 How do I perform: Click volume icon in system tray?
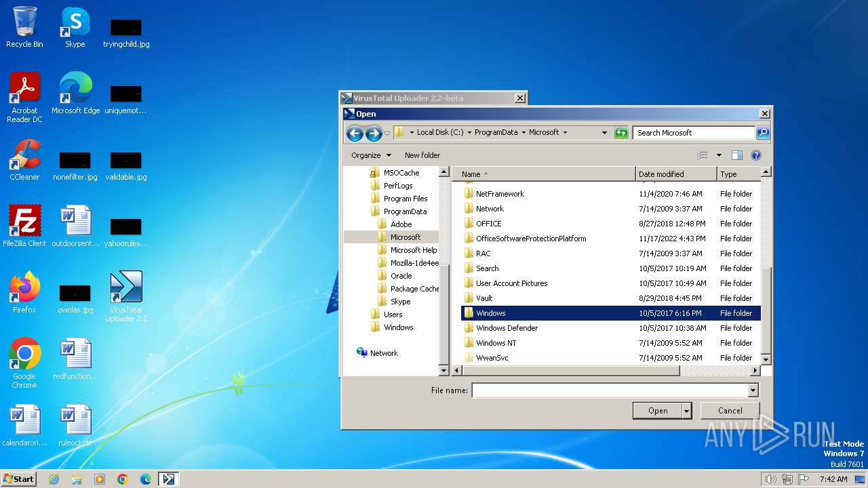point(770,479)
